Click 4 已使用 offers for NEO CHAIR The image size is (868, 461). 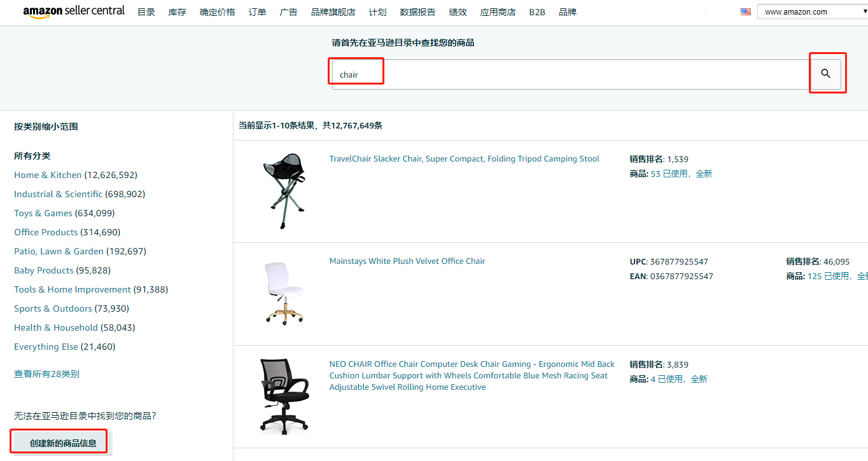coord(667,379)
